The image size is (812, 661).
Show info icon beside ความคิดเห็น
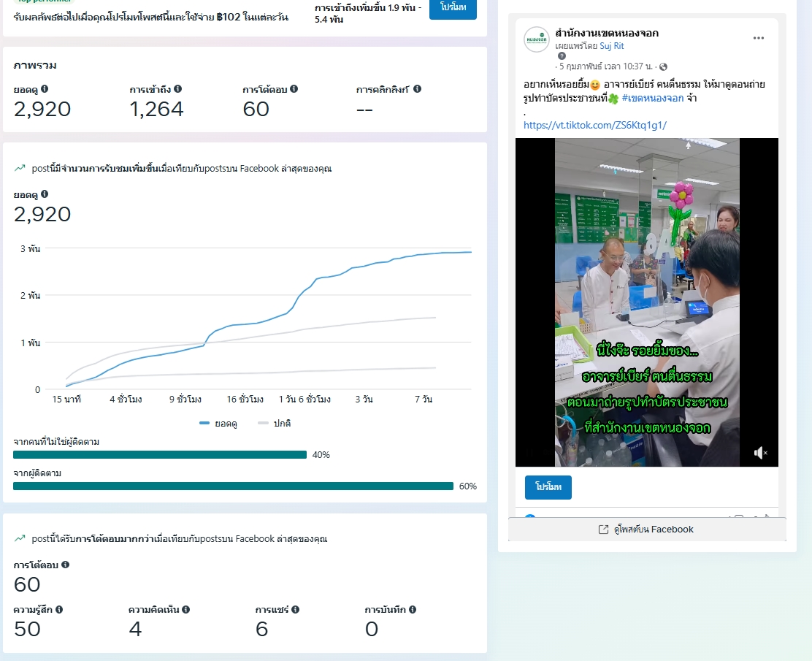pos(186,610)
